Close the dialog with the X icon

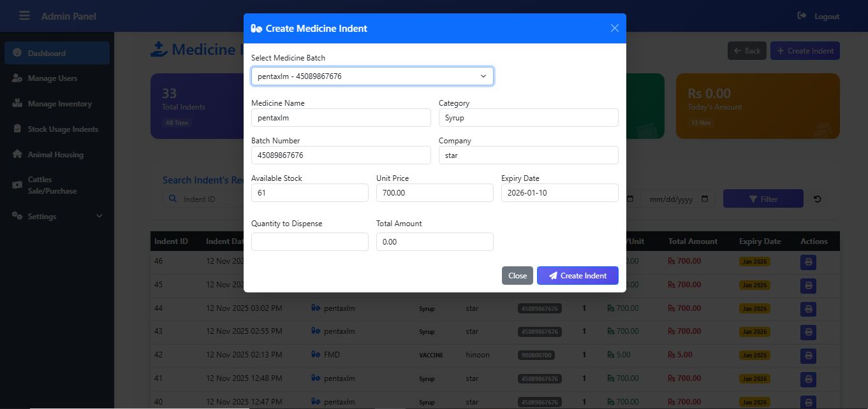[x=614, y=28]
